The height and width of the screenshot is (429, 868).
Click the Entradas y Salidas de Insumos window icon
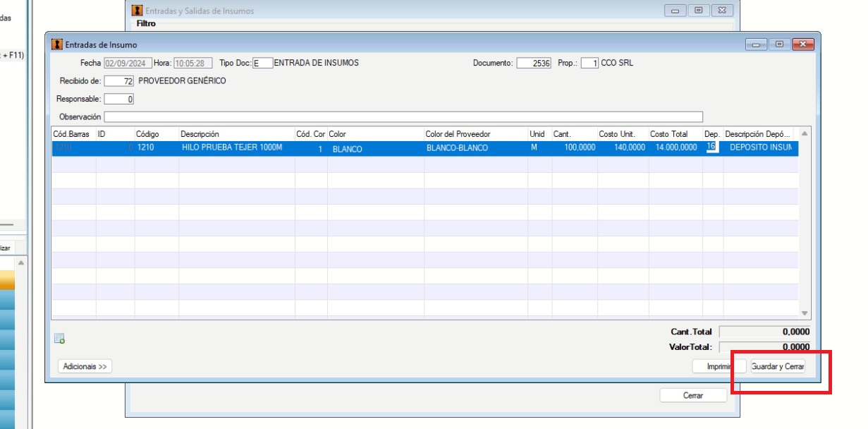click(x=137, y=11)
